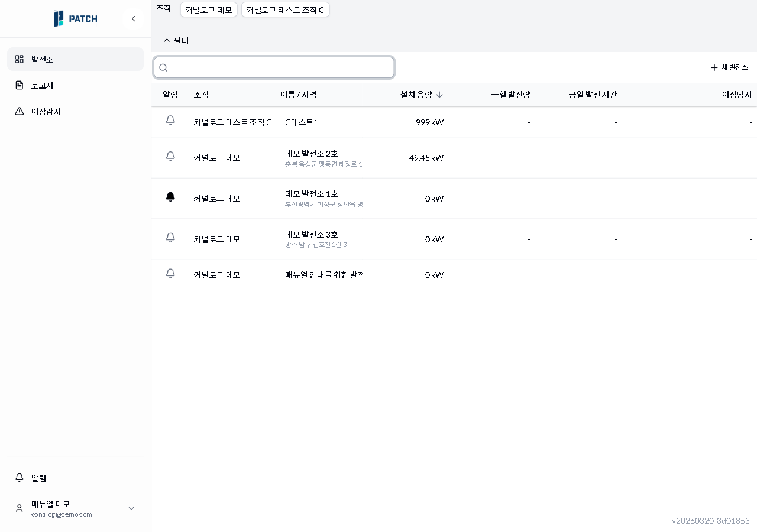Viewport: 757px width, 532px height.
Task: Click the user account person icon
Action: [x=19, y=508]
